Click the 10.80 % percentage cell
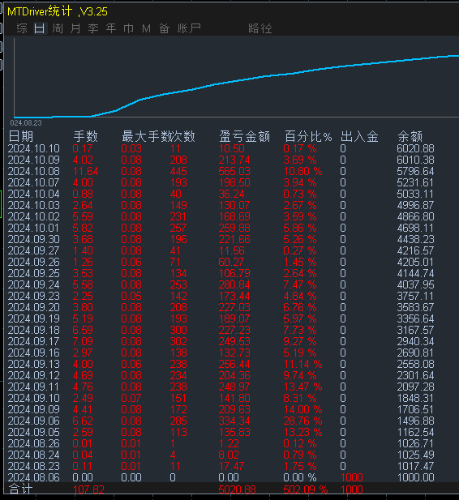This screenshot has width=459, height=500. point(303,171)
